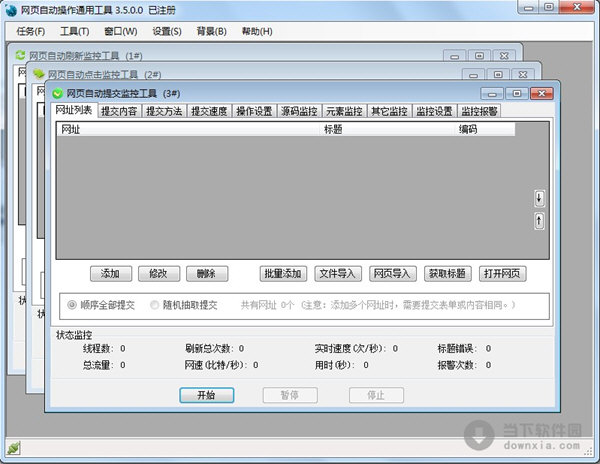Click the 用时(秒) status label
Image resolution: width=600 pixels, height=464 pixels.
[334, 365]
